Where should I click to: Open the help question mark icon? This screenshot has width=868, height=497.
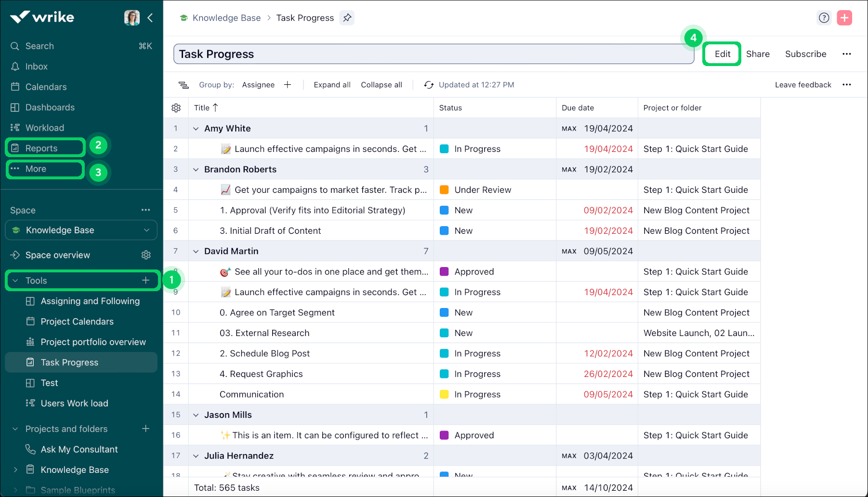click(x=824, y=18)
